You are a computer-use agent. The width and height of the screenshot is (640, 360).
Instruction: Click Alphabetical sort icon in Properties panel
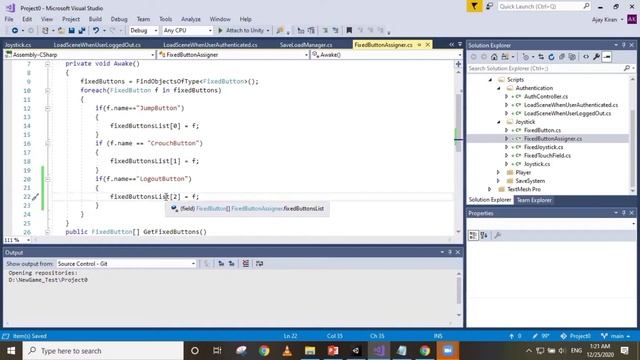(484, 236)
